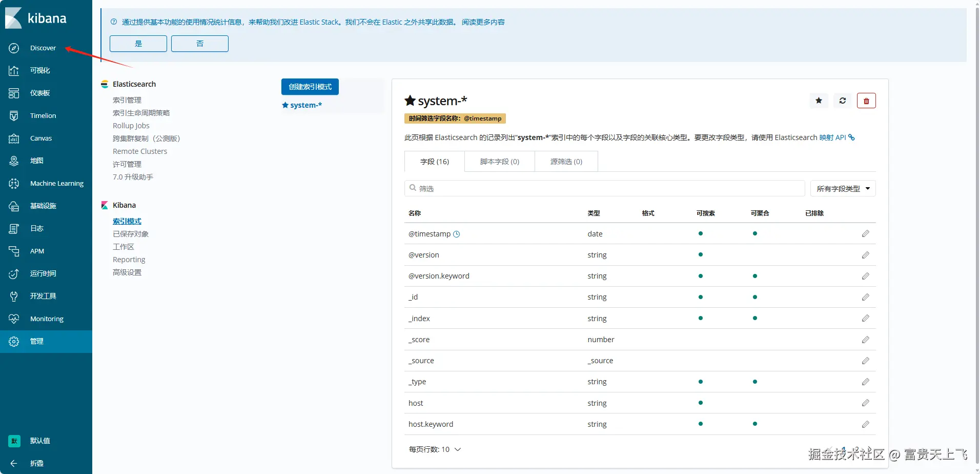Open the Canvas sidebar icon

[x=14, y=138]
